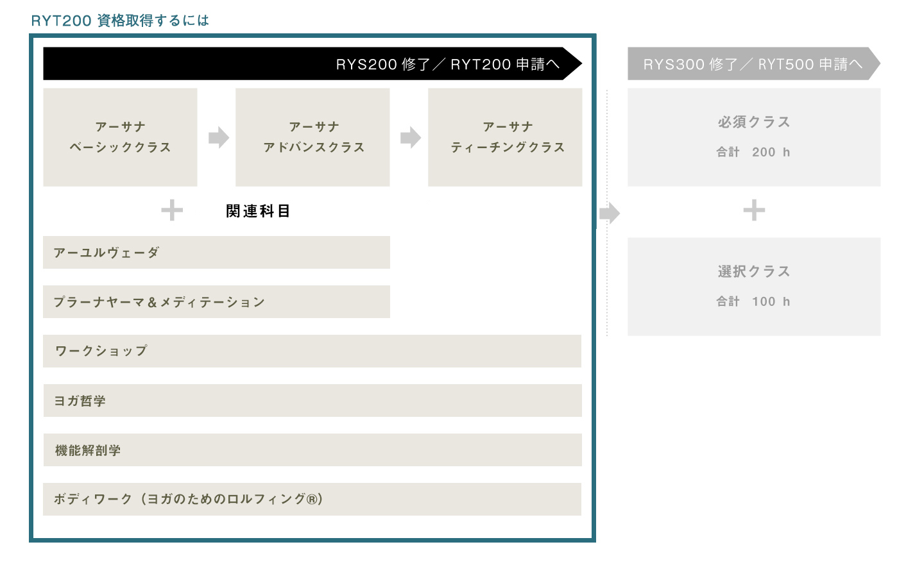Click the arrow between Basic and Advance classes
Screen dimensions: 924x565
(x=219, y=137)
